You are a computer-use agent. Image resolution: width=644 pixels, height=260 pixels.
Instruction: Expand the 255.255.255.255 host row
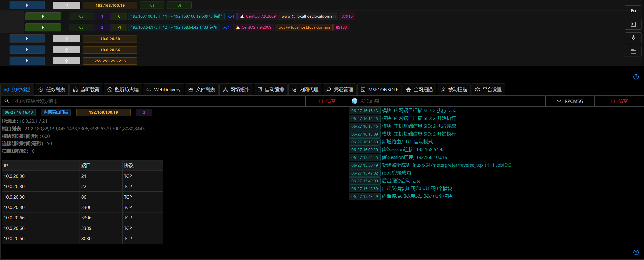point(27,61)
